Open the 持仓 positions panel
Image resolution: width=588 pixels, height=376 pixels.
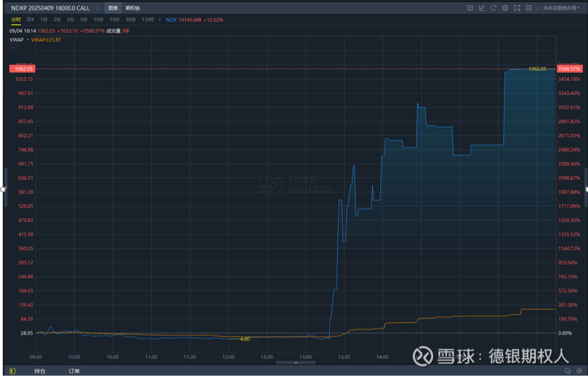pos(40,371)
